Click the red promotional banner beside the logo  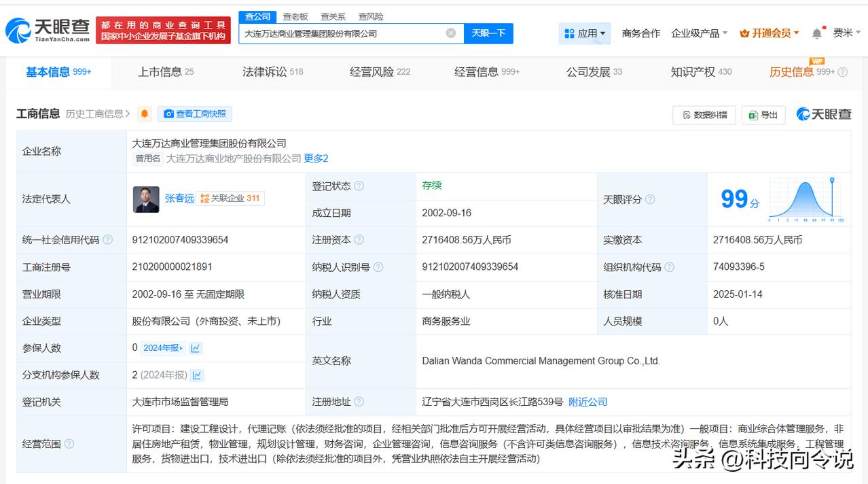(x=163, y=31)
